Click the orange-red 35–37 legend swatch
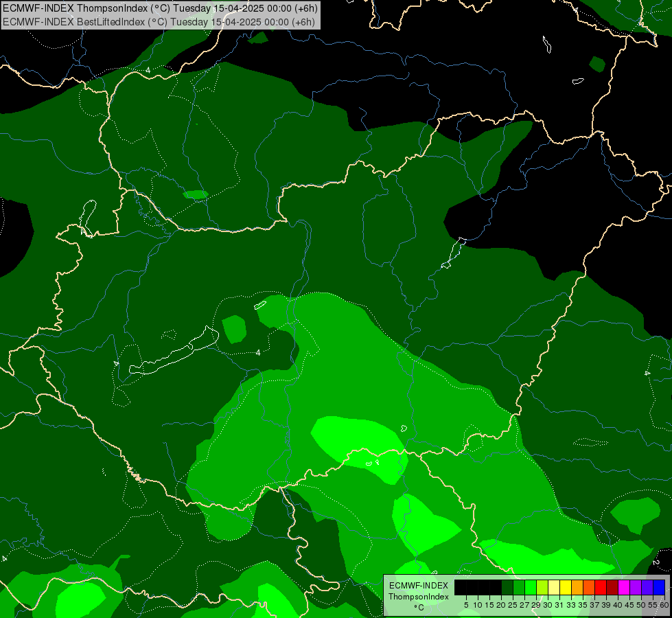672x618 pixels. (589, 587)
